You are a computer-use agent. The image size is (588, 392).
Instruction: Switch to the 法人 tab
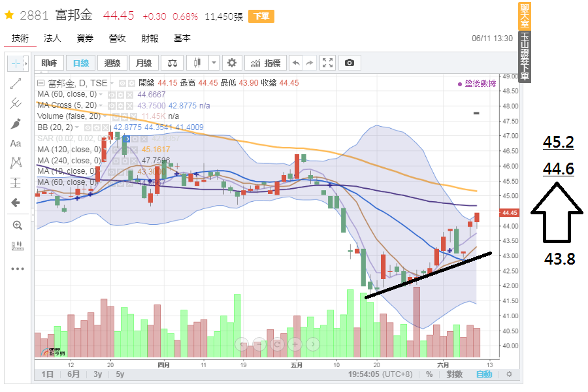[52, 39]
